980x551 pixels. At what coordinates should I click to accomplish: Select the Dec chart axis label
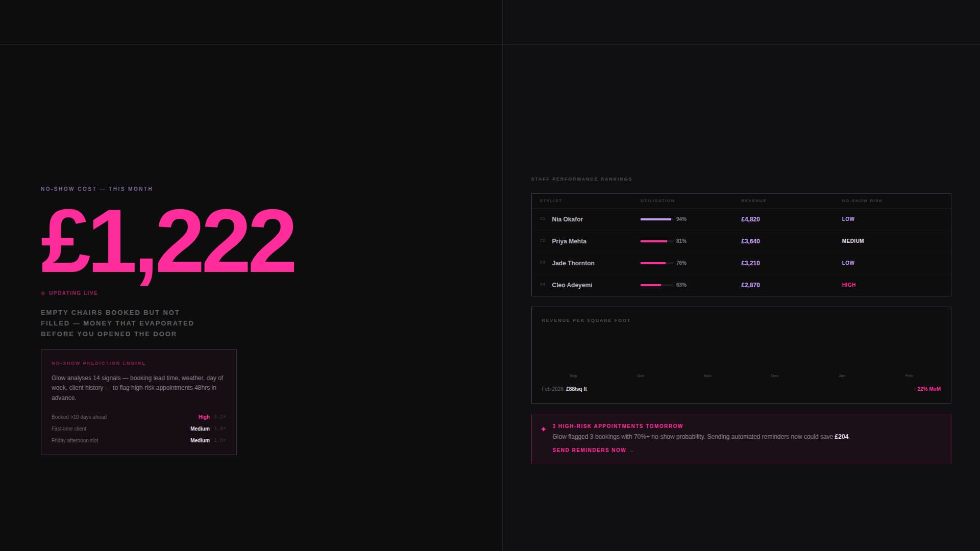click(x=775, y=376)
